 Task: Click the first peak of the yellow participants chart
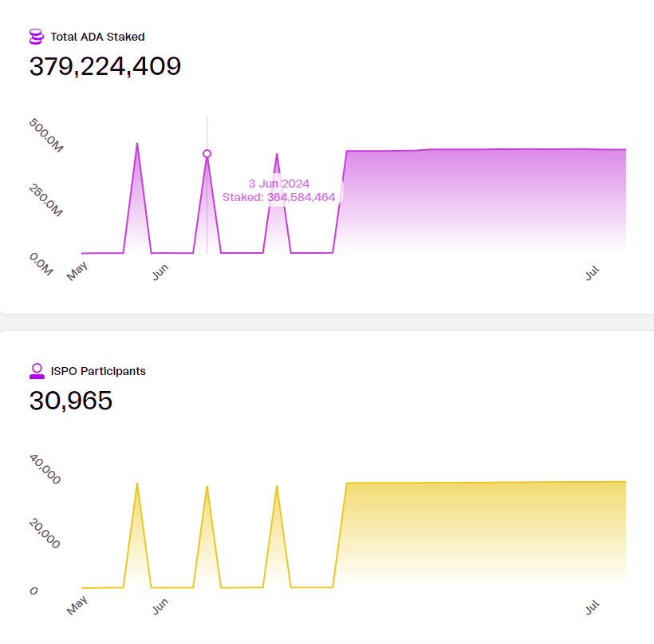pyautogui.click(x=137, y=484)
